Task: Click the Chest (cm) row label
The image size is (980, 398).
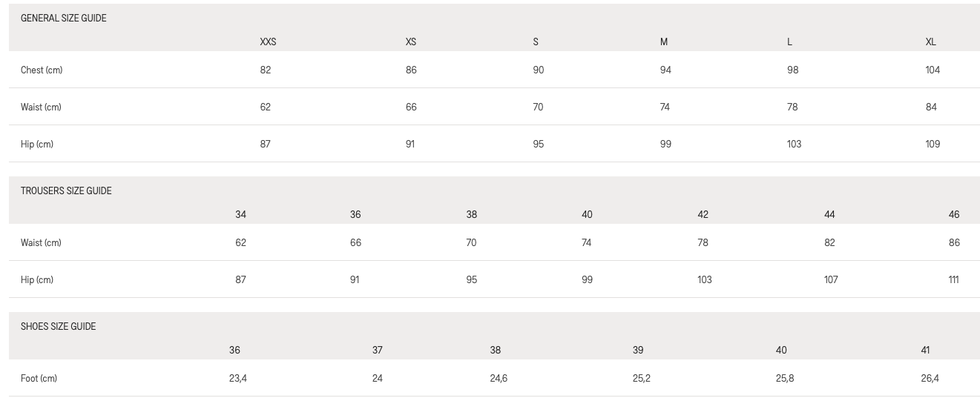Action: point(42,70)
